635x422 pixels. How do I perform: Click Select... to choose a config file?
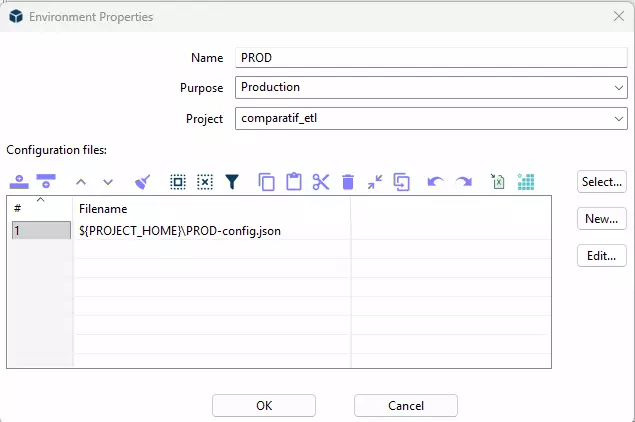click(602, 182)
